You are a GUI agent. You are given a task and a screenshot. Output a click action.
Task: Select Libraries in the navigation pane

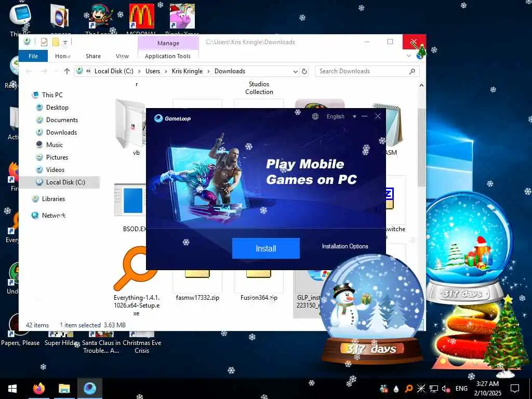click(54, 199)
